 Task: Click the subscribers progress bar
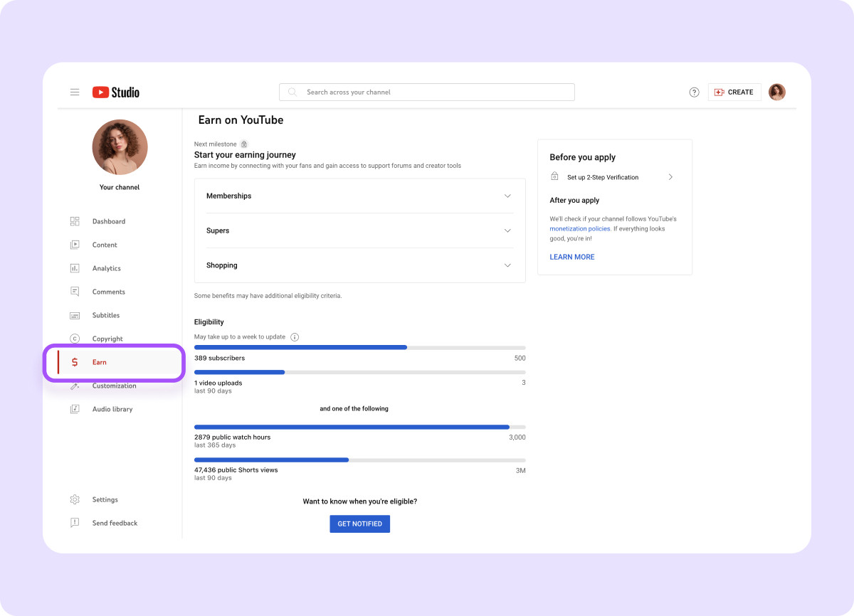coord(360,347)
